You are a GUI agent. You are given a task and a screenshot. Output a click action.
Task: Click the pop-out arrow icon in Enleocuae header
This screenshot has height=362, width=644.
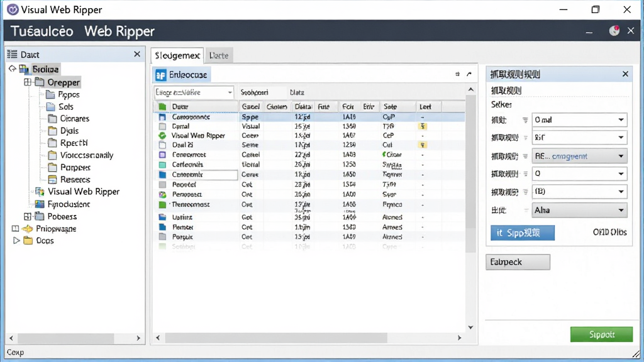click(x=469, y=74)
